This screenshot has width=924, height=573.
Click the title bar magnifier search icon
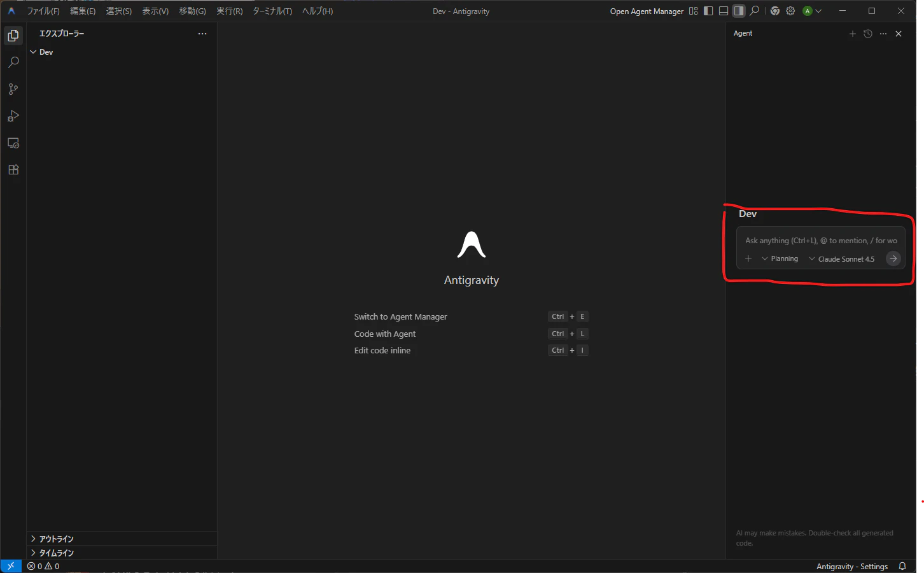click(755, 11)
